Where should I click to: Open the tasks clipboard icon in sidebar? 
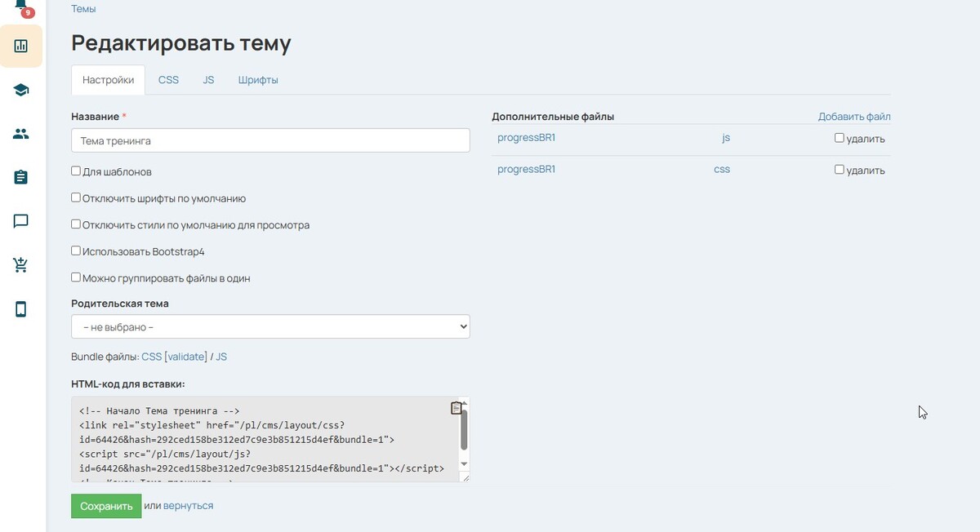pyautogui.click(x=21, y=177)
